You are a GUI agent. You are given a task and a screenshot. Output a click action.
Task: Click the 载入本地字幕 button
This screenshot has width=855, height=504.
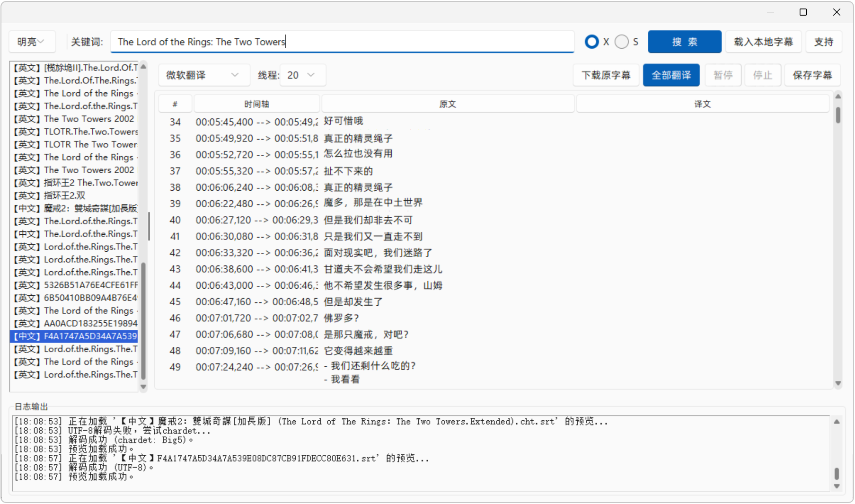click(763, 42)
